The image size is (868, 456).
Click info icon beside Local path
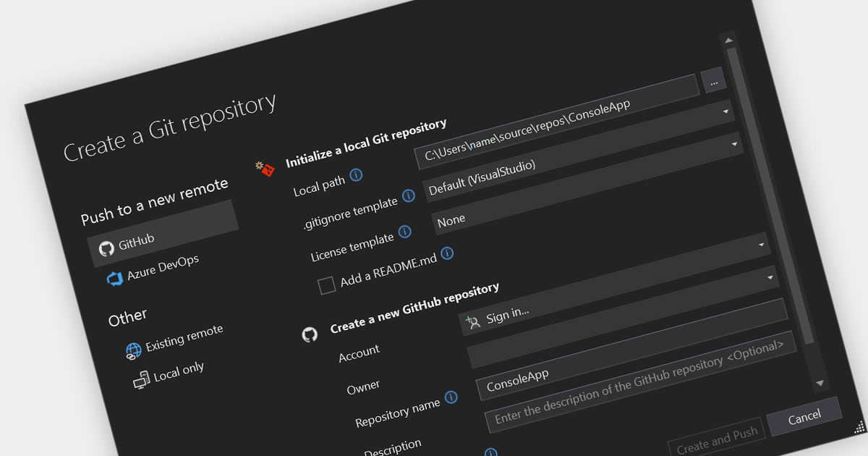(356, 175)
